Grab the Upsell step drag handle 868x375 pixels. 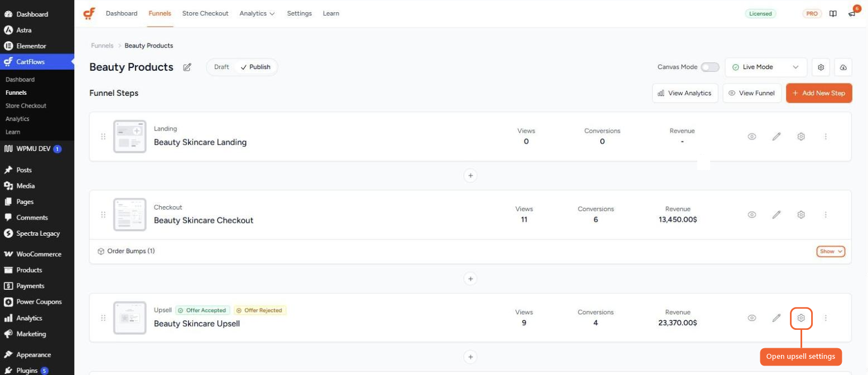pyautogui.click(x=103, y=318)
